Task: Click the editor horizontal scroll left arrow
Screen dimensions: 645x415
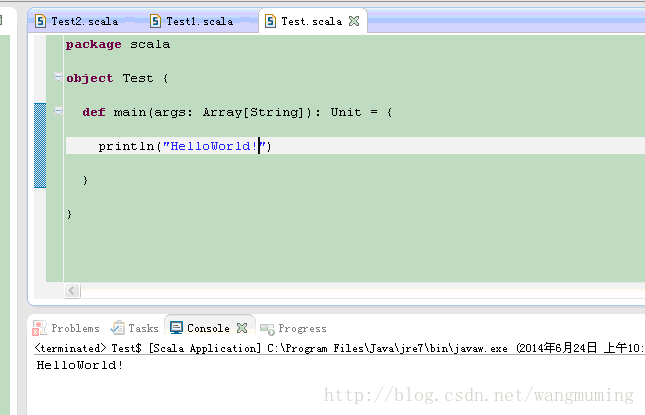Action: pyautogui.click(x=72, y=291)
